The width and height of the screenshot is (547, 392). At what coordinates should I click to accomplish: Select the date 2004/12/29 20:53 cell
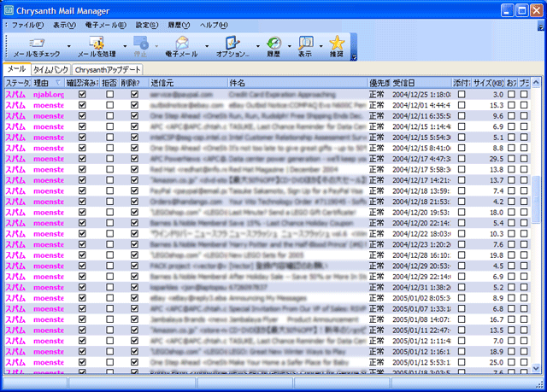point(421,266)
